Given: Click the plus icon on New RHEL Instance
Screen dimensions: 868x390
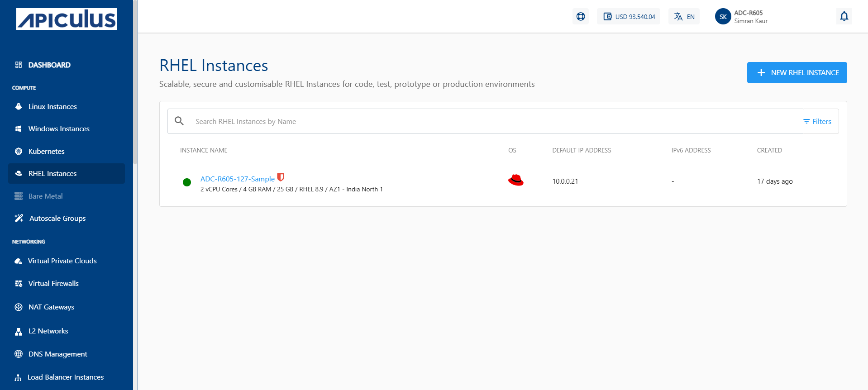Looking at the screenshot, I should 761,72.
